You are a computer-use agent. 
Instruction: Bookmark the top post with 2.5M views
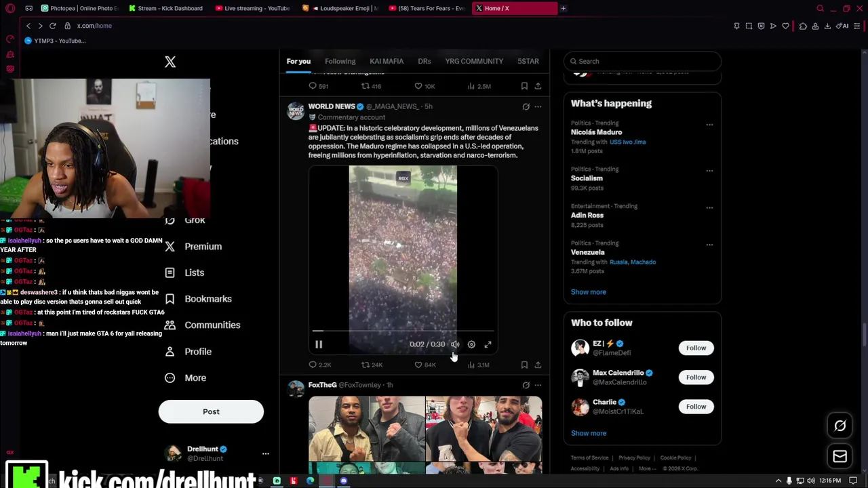click(524, 86)
